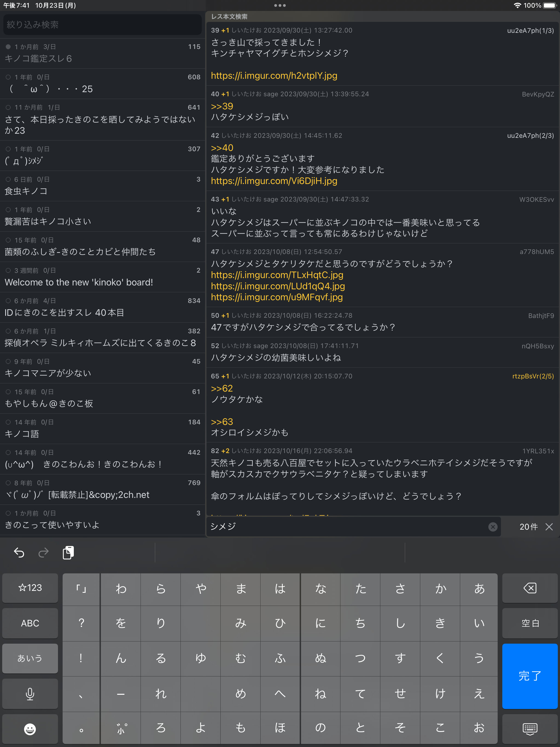
Task: Open thread IDにきのこを出すスレ 40本目
Action: pos(102,307)
